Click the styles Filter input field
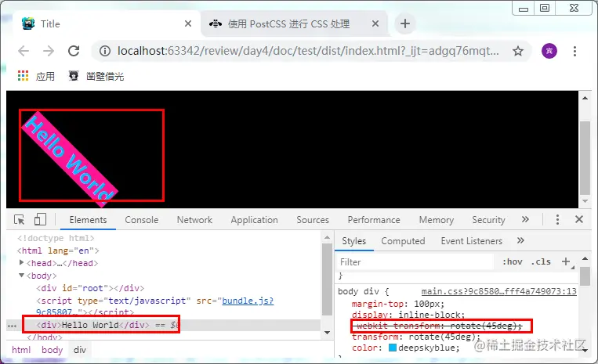 pos(415,262)
